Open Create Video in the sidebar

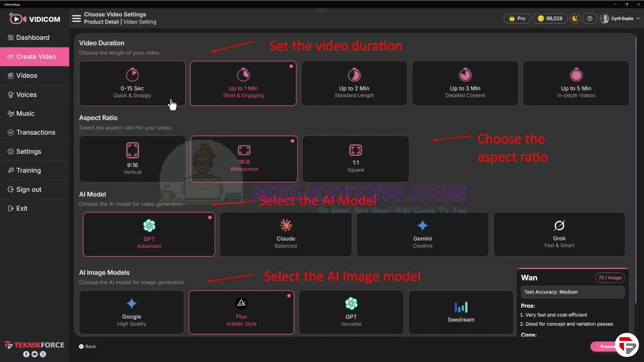(35, 57)
